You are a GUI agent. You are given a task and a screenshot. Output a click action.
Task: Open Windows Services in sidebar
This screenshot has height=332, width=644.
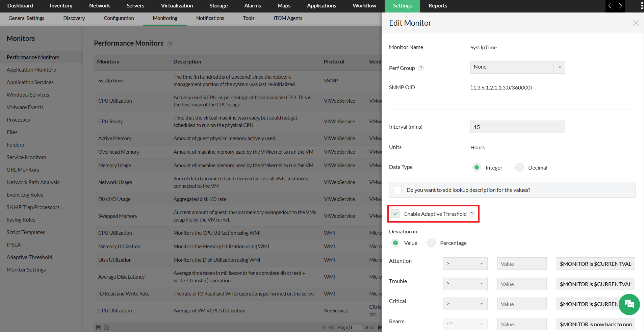28,95
